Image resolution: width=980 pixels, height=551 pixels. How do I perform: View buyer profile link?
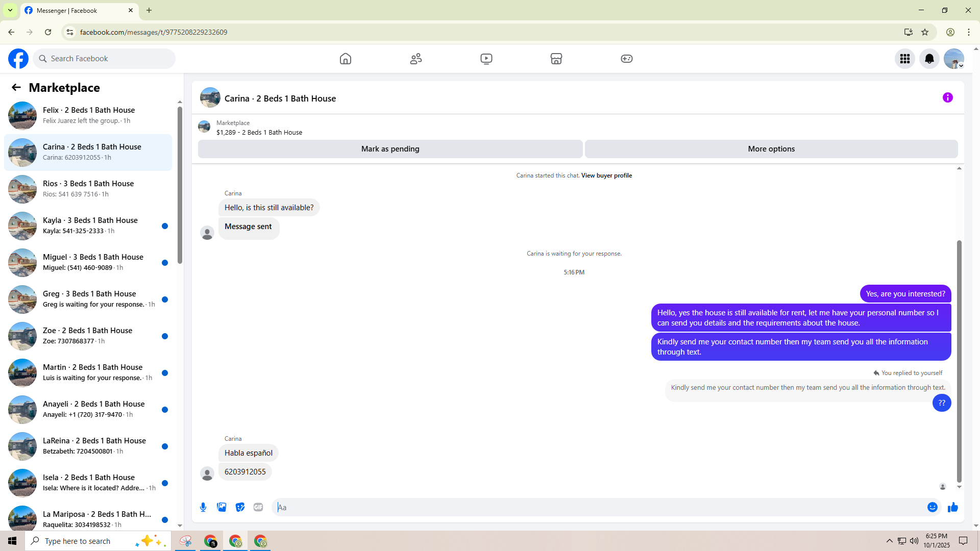pyautogui.click(x=606, y=176)
